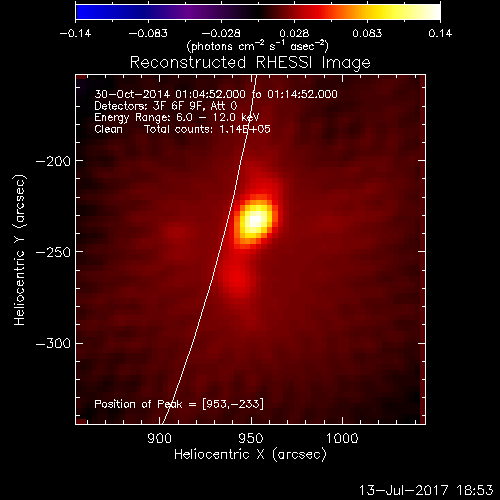The height and width of the screenshot is (500, 500).
Task: Click the X-axis tick label '1000'
Action: pyautogui.click(x=342, y=438)
